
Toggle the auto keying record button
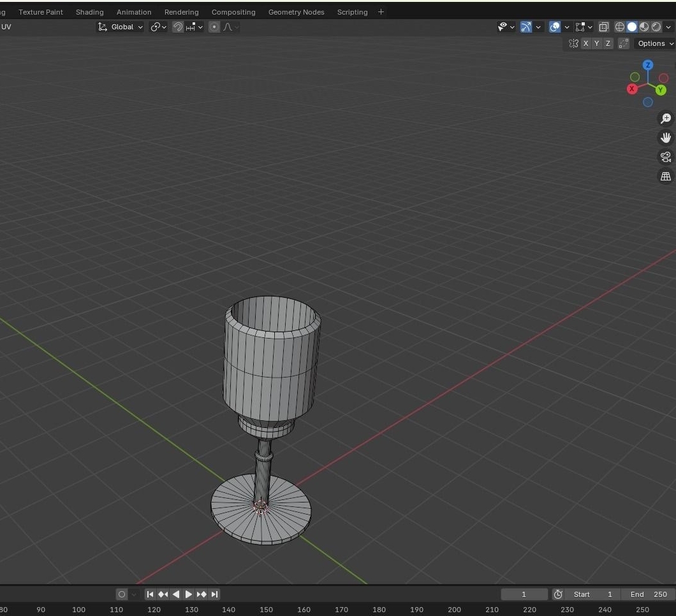tap(122, 594)
